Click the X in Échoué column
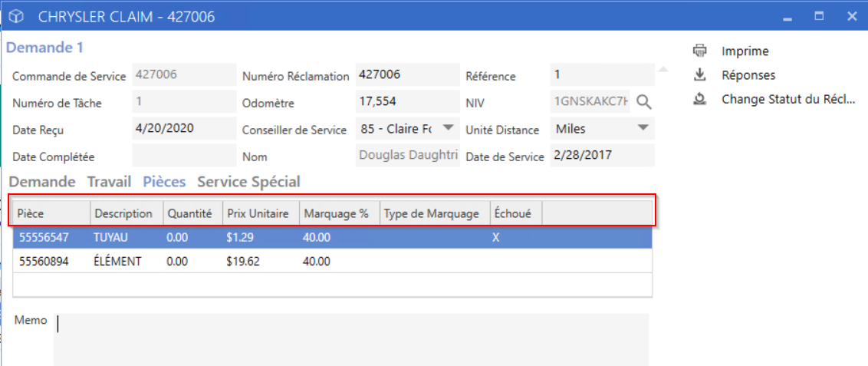The height and width of the screenshot is (366, 868). point(496,238)
